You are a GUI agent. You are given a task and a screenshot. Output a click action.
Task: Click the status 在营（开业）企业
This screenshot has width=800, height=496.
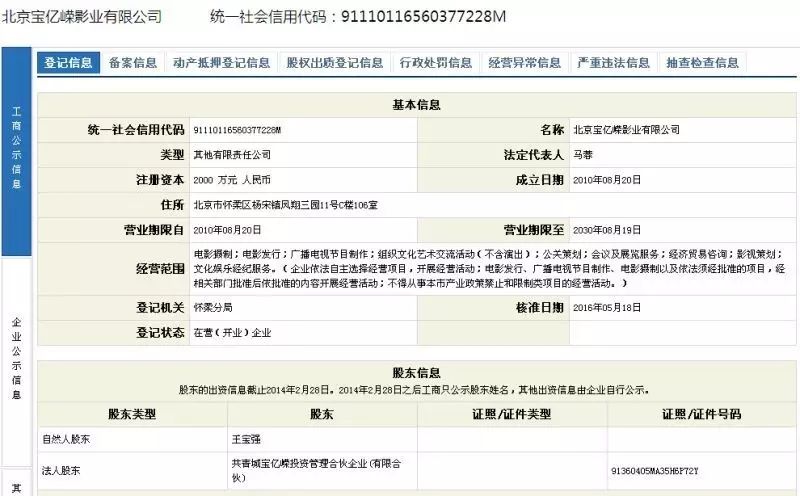click(x=232, y=333)
